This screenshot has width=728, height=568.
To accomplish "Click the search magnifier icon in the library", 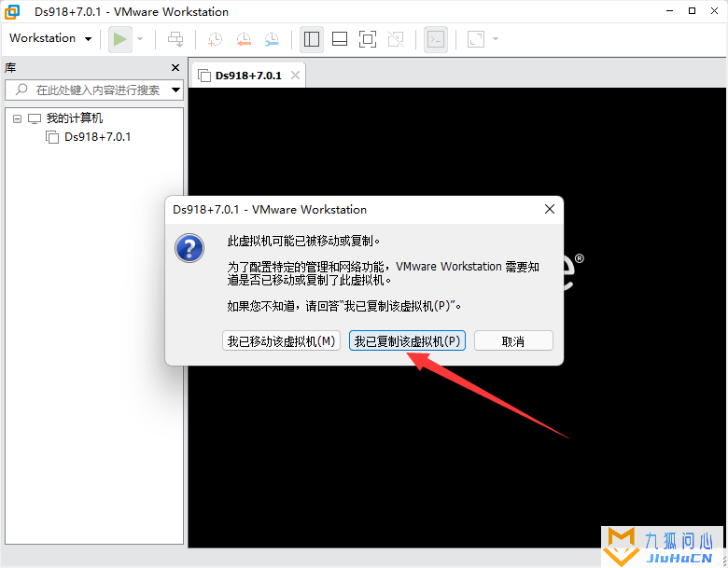I will click(21, 90).
